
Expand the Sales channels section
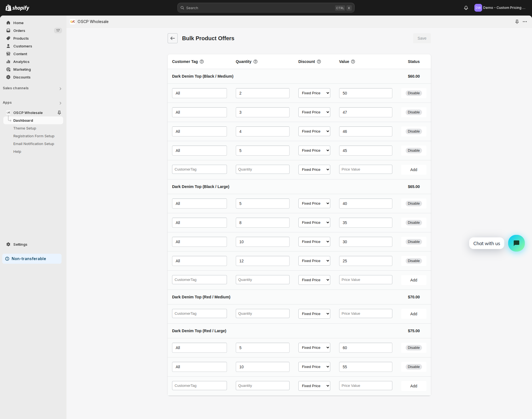[60, 88]
